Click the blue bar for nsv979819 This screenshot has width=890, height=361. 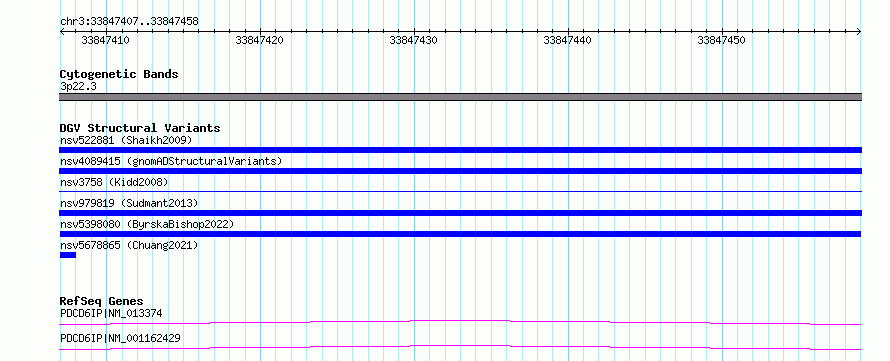pos(460,213)
